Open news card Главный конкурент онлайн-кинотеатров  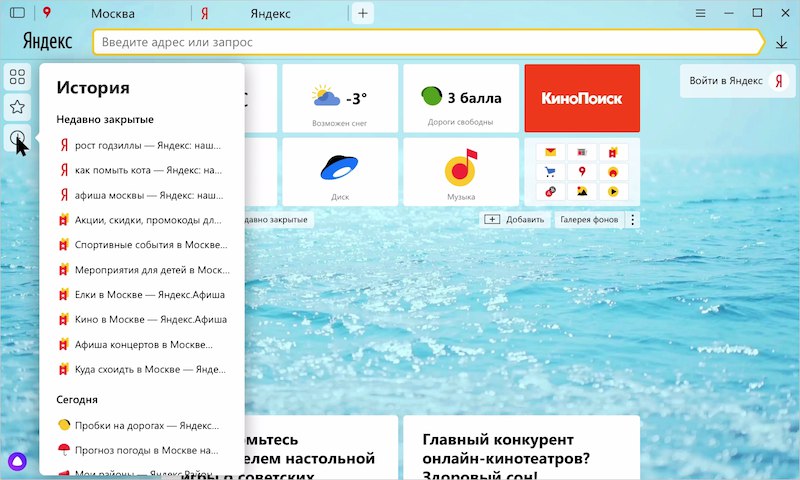click(521, 447)
